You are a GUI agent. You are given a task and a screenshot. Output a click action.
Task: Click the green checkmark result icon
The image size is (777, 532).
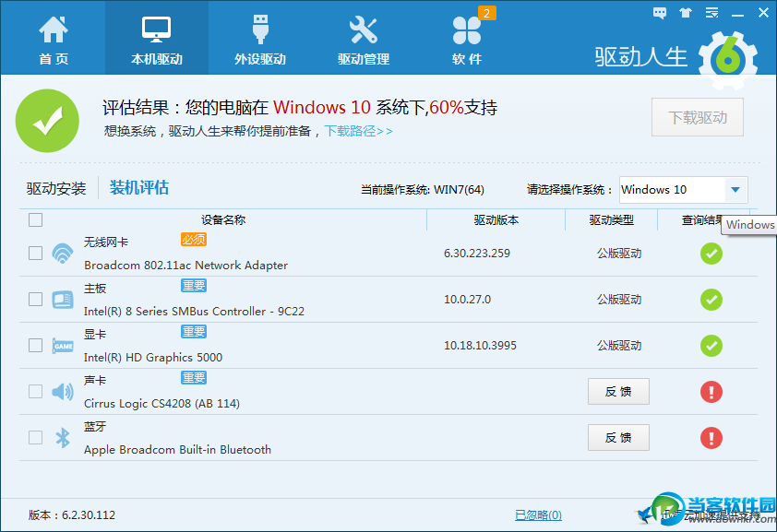pyautogui.click(x=48, y=121)
